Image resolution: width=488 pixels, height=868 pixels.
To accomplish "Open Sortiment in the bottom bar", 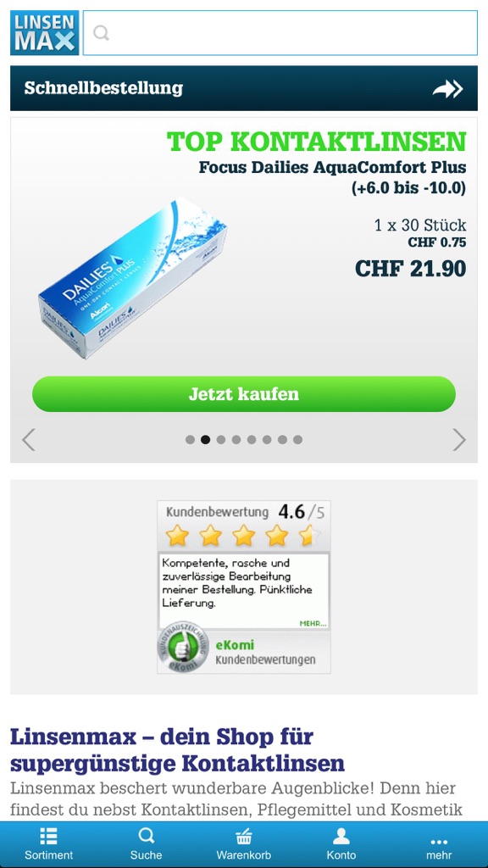I will point(48,843).
